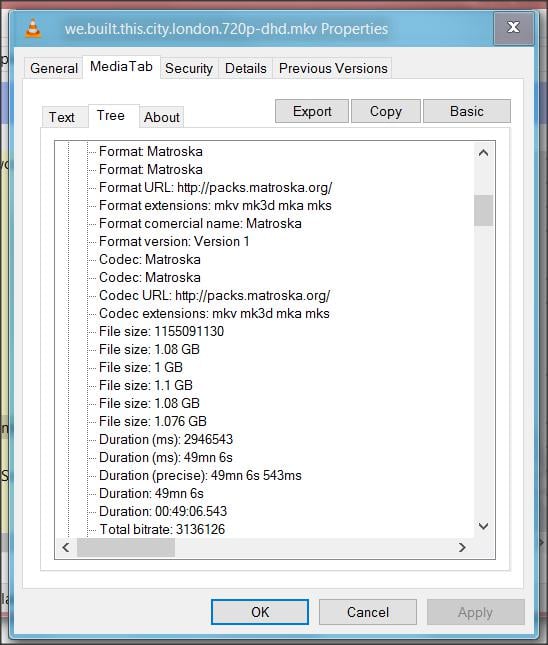
Task: Select 'File size: 1155091130' row
Action: pyautogui.click(x=161, y=332)
